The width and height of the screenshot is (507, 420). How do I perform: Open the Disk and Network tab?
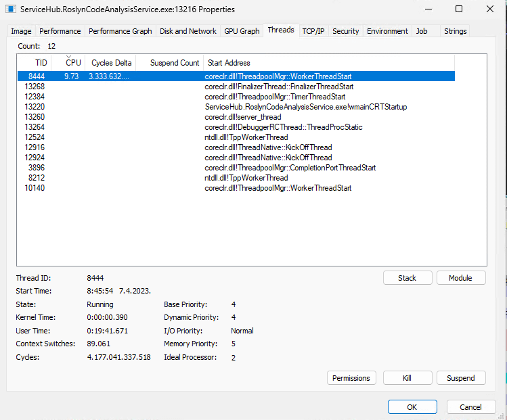coord(188,31)
